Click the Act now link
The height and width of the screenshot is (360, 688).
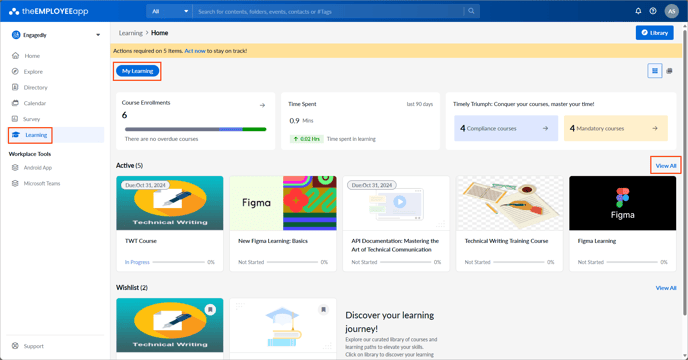[195, 51]
